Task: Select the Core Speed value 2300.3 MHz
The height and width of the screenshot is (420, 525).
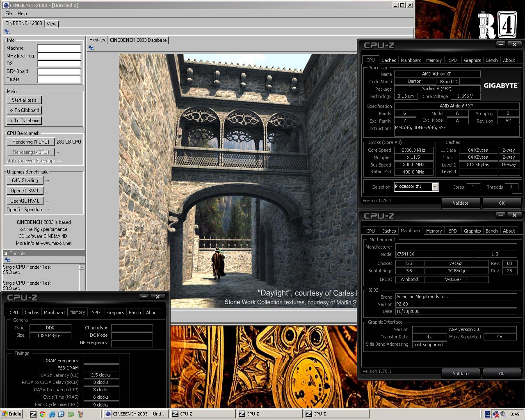Action: 413,150
